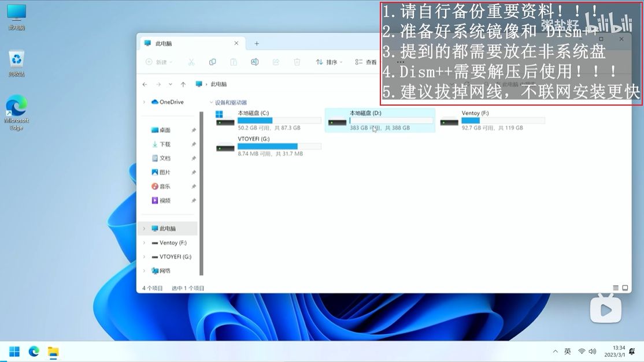This screenshot has height=362, width=644.
Task: Click the Rename icon in the toolbar
Action: tap(254, 62)
